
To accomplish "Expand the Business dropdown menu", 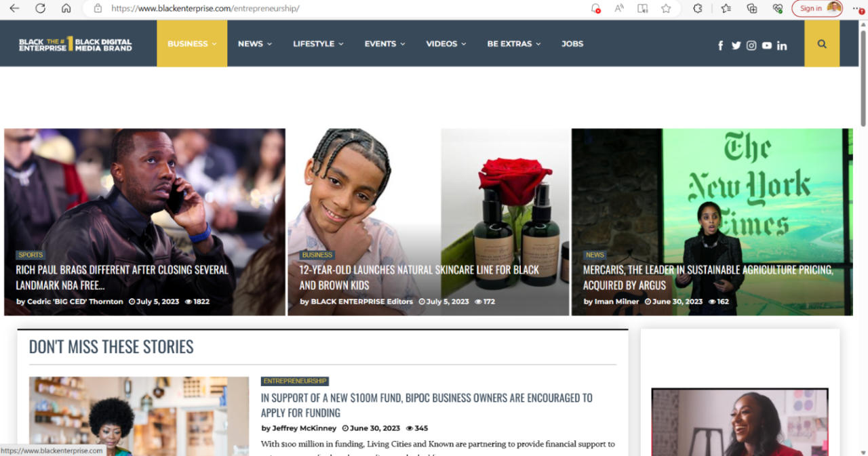I will coord(192,44).
